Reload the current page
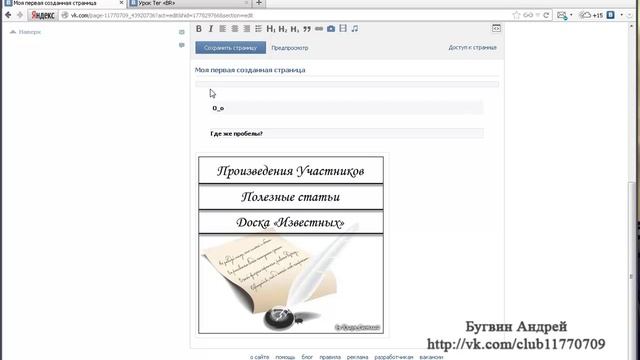Viewport: 640px width, 360px height. pos(546,15)
